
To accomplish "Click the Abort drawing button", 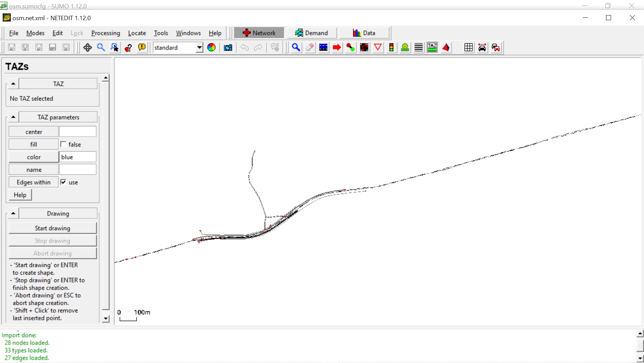I will pos(52,253).
